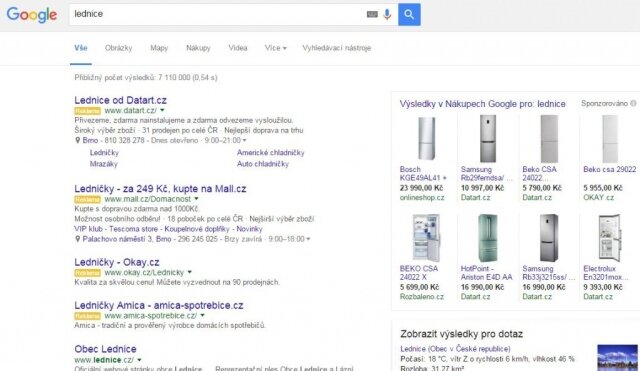This screenshot has width=640, height=371.
Task: Open the on-screen keyboard icon
Action: tap(372, 15)
